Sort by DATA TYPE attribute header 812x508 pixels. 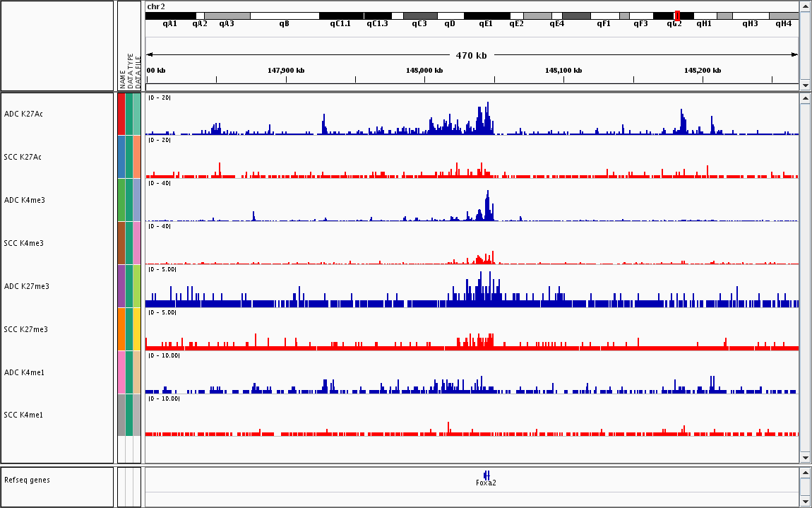pos(130,71)
